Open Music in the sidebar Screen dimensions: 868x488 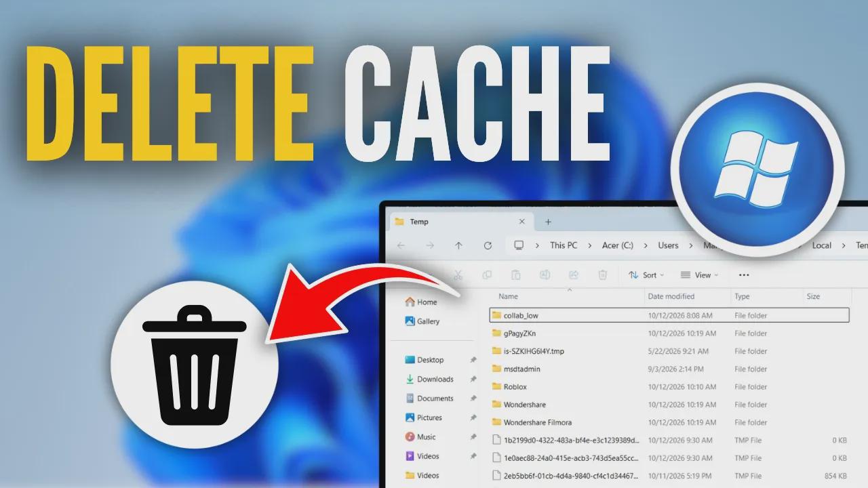(420, 437)
